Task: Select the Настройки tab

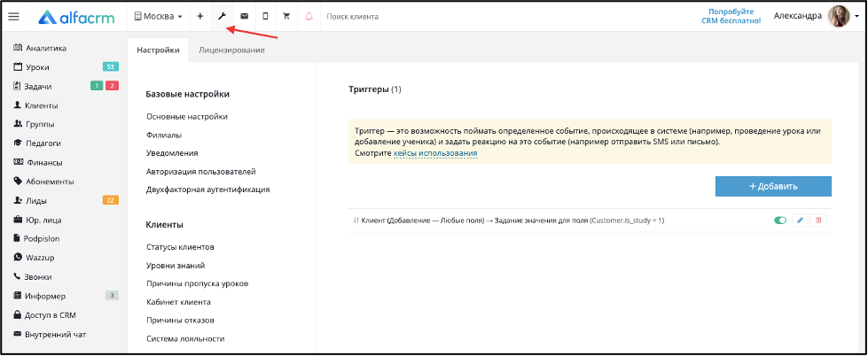Action: (158, 50)
